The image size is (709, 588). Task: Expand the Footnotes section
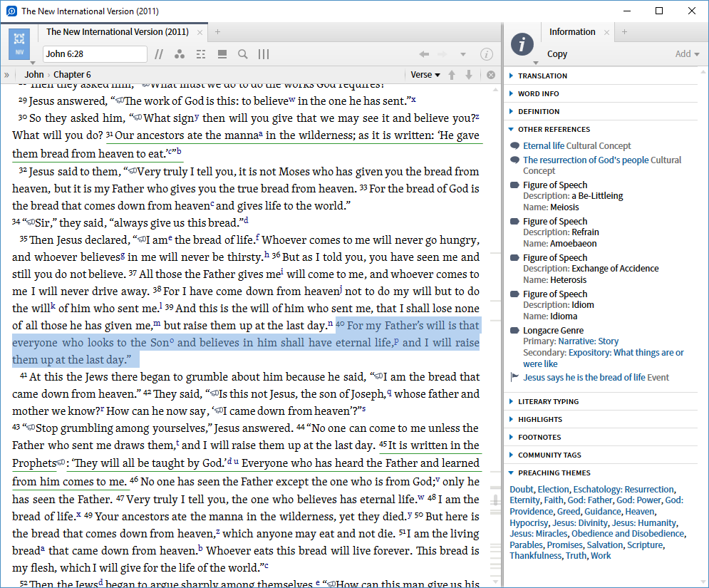(x=539, y=437)
